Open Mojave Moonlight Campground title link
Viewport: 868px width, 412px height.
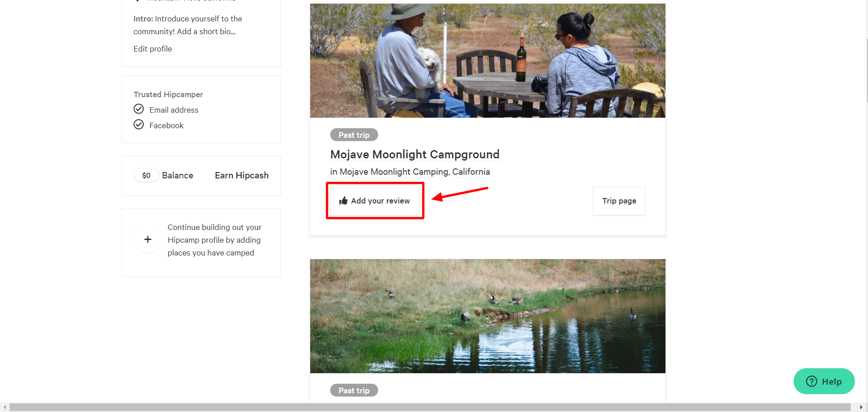point(414,154)
